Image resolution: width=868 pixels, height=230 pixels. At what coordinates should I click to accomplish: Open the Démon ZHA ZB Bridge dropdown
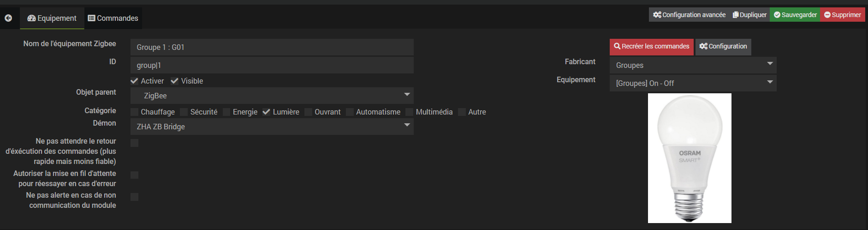(x=272, y=127)
